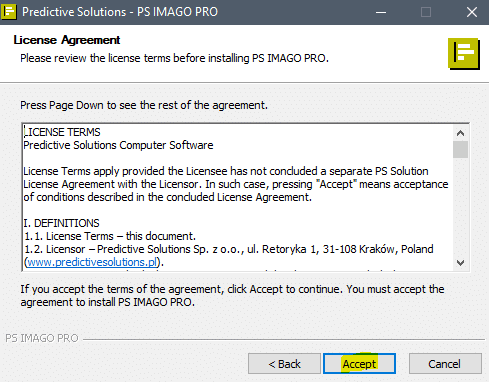The width and height of the screenshot is (489, 382).
Task: Cancel the PS IMAGO PRO installation
Action: tap(445, 364)
